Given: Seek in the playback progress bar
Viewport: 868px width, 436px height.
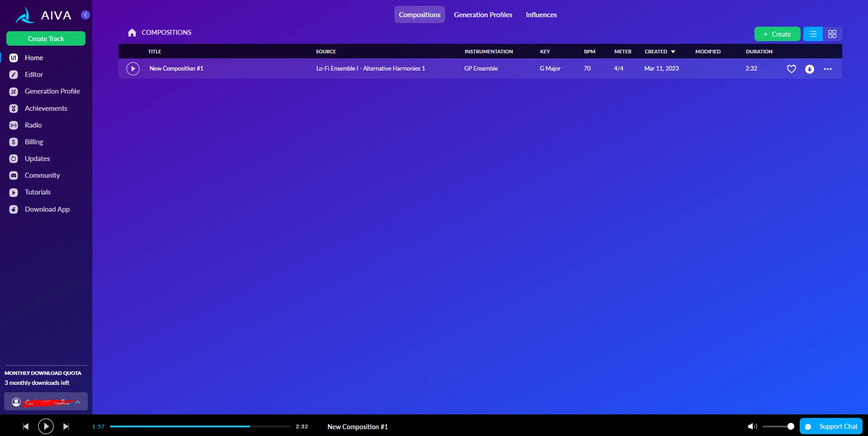Looking at the screenshot, I should 200,427.
